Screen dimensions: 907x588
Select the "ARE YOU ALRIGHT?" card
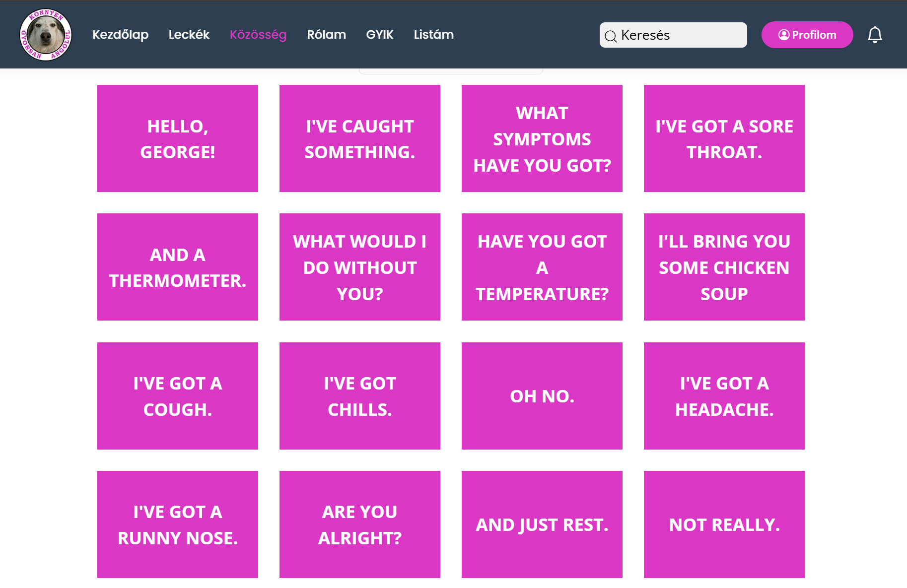point(359,524)
